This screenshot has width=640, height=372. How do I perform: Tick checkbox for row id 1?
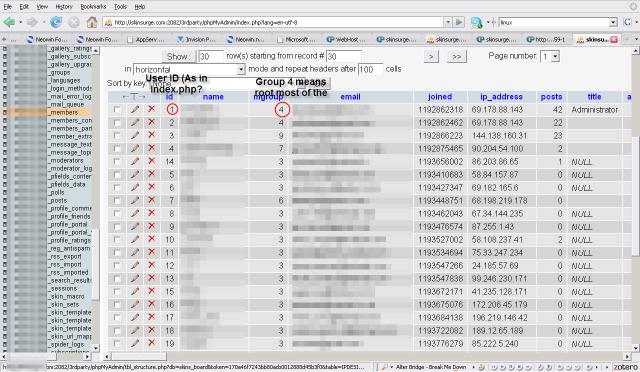click(117, 109)
